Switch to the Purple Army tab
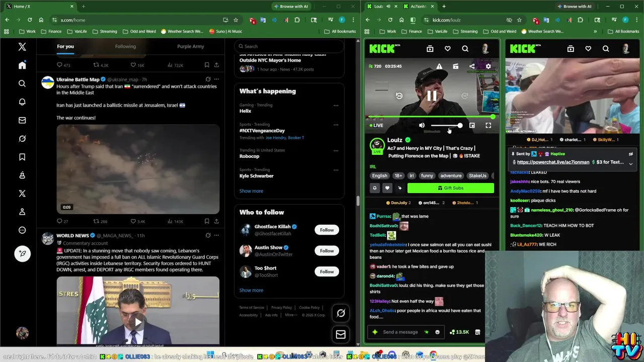The height and width of the screenshot is (362, 644). click(191, 46)
